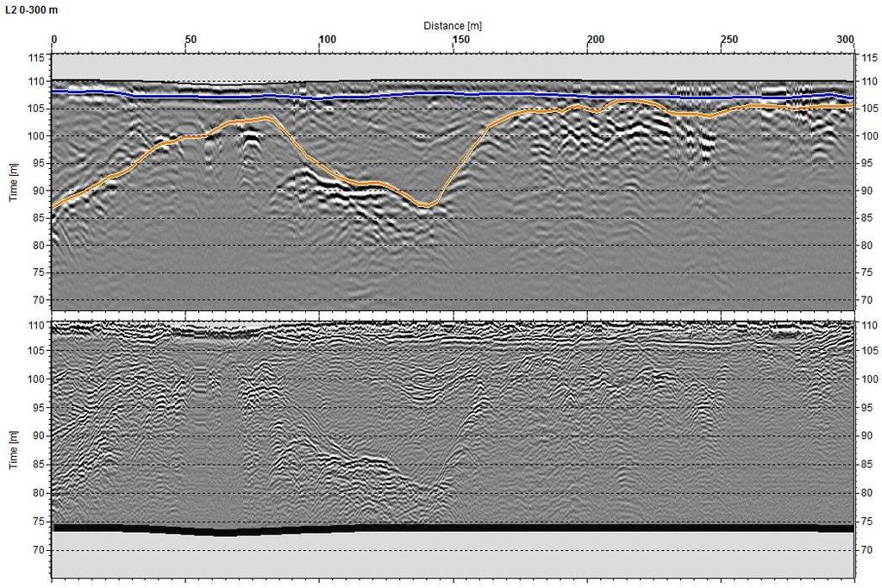Click 90 on lower panel's right axis
Screen dimensions: 882x588
click(866, 435)
